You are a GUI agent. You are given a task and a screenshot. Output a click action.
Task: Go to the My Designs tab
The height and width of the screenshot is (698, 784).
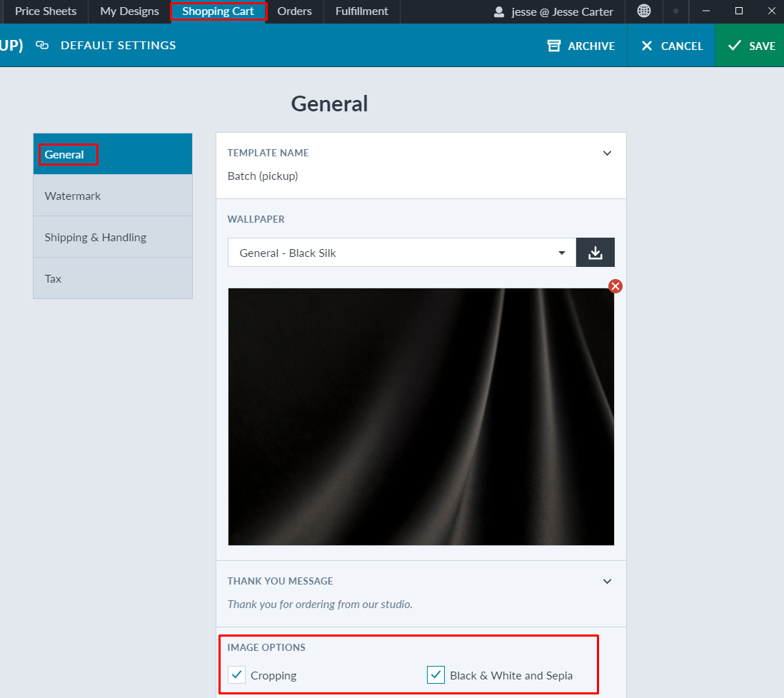click(x=129, y=11)
